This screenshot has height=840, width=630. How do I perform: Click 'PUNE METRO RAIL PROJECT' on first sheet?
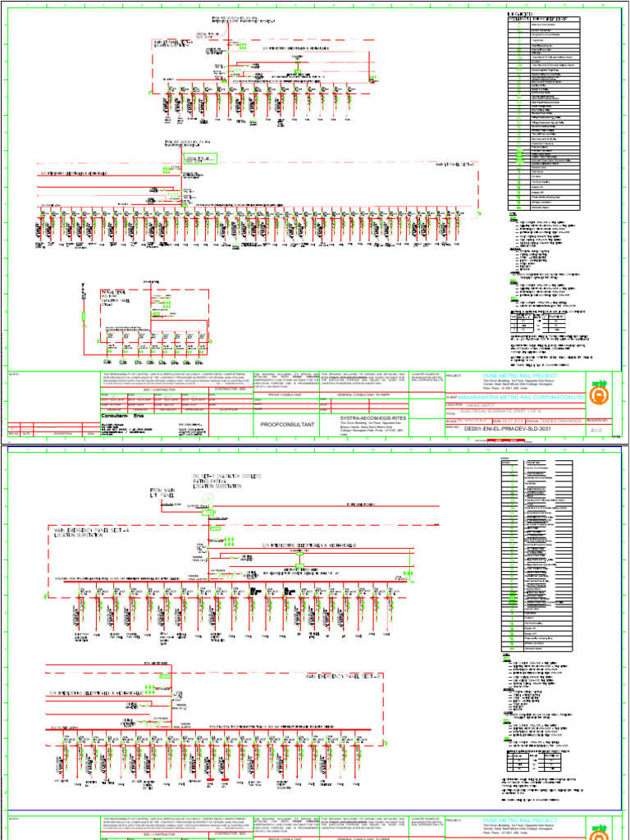tap(519, 376)
